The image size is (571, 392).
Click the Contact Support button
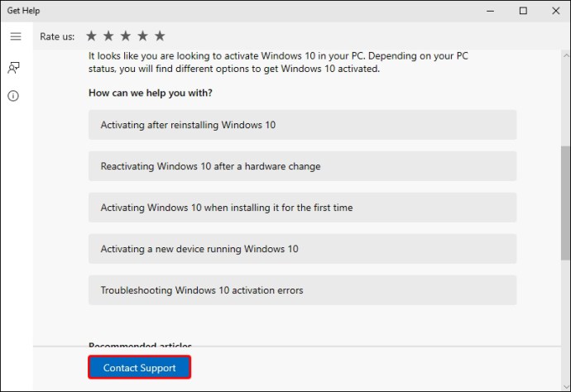(x=140, y=368)
